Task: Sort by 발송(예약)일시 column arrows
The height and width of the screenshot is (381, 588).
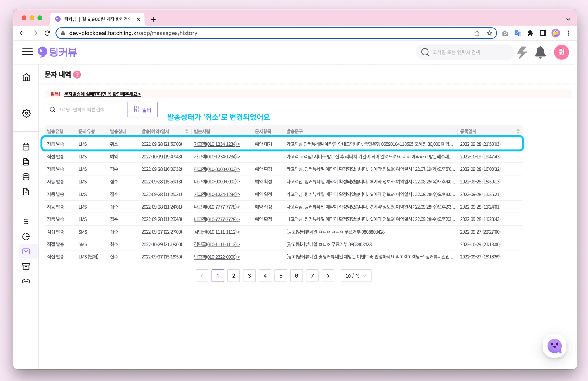Action: point(187,131)
